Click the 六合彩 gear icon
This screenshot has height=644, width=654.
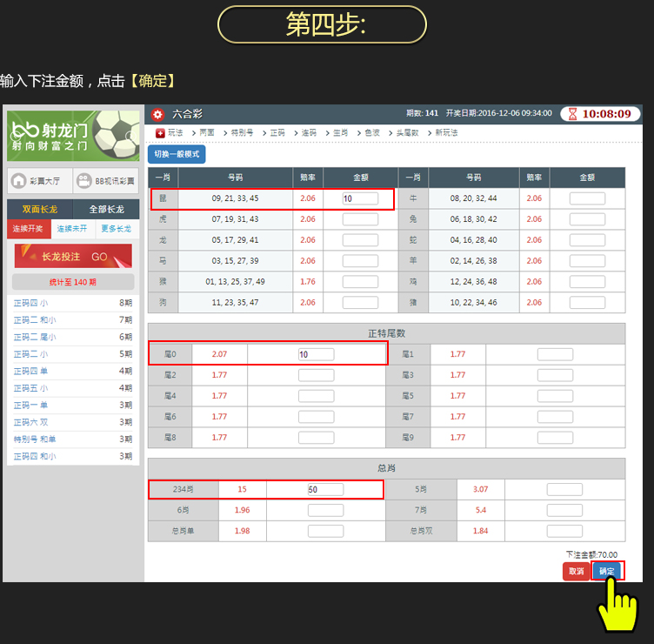(157, 114)
